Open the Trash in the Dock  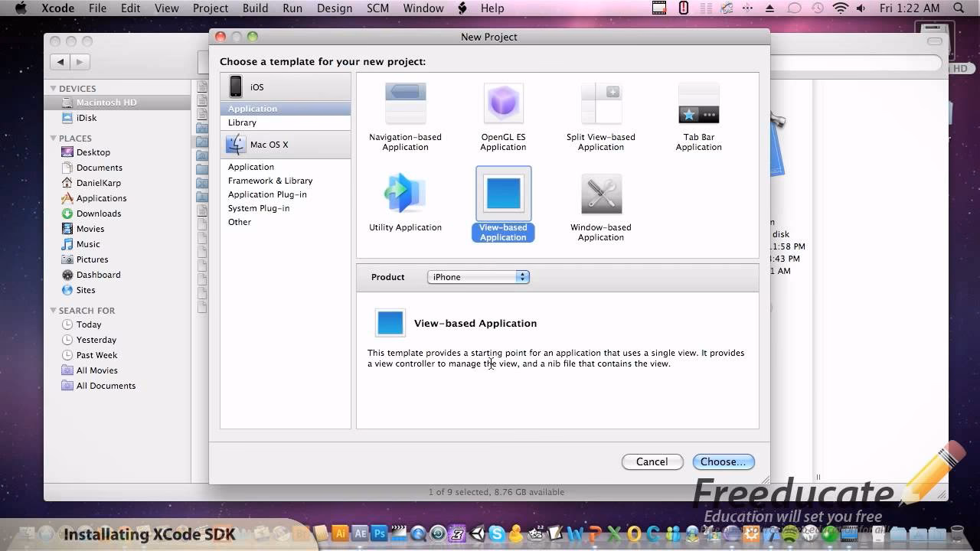click(x=957, y=533)
